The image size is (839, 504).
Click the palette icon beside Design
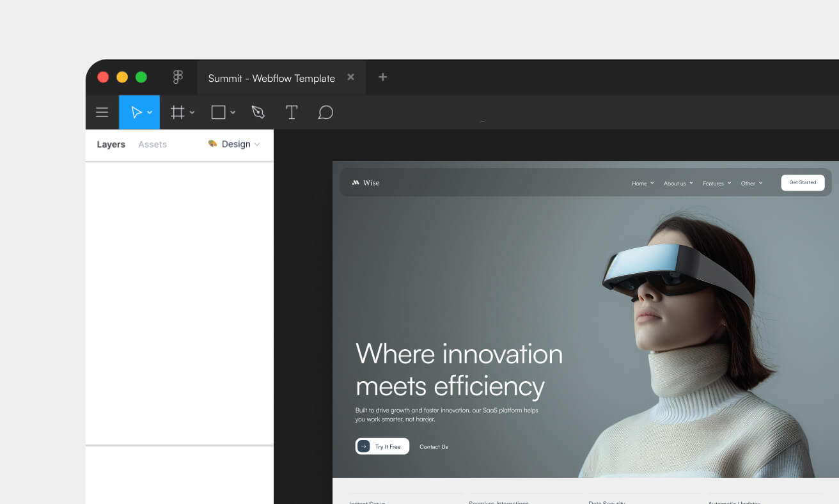tap(212, 144)
